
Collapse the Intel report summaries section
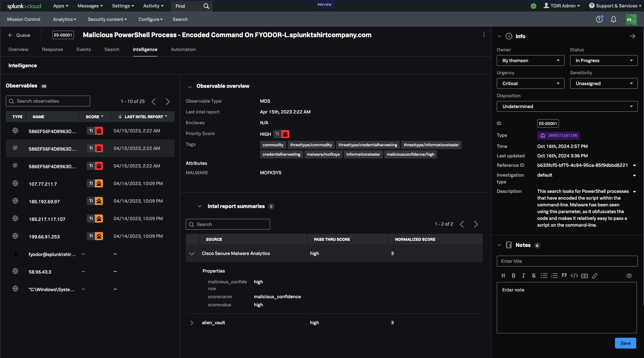[200, 206]
